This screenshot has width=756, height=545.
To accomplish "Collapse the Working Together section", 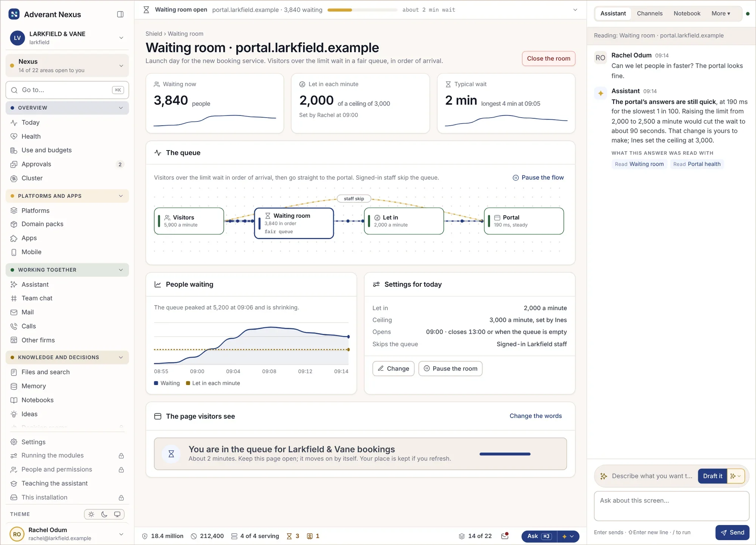I will 67,270.
